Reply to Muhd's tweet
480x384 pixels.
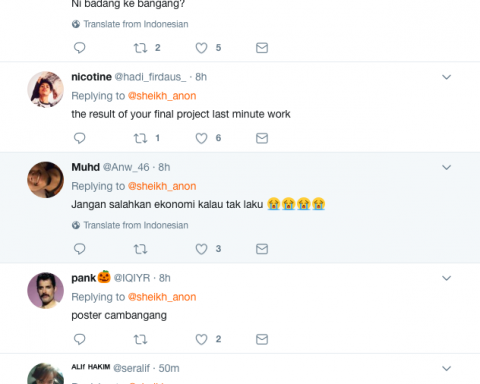pos(79,249)
